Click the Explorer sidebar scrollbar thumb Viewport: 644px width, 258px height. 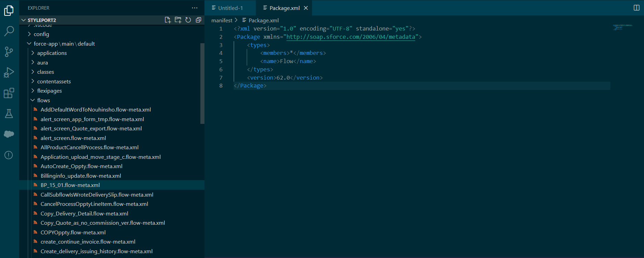[202, 83]
